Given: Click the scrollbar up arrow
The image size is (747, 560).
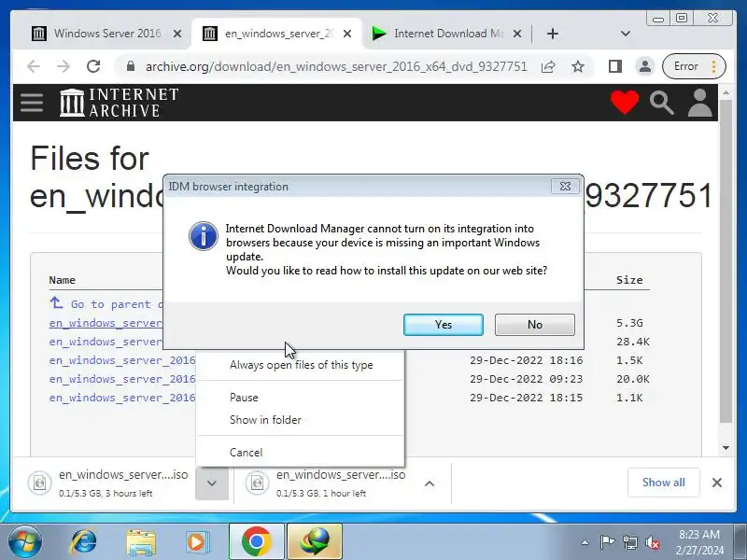Looking at the screenshot, I should tap(726, 92).
